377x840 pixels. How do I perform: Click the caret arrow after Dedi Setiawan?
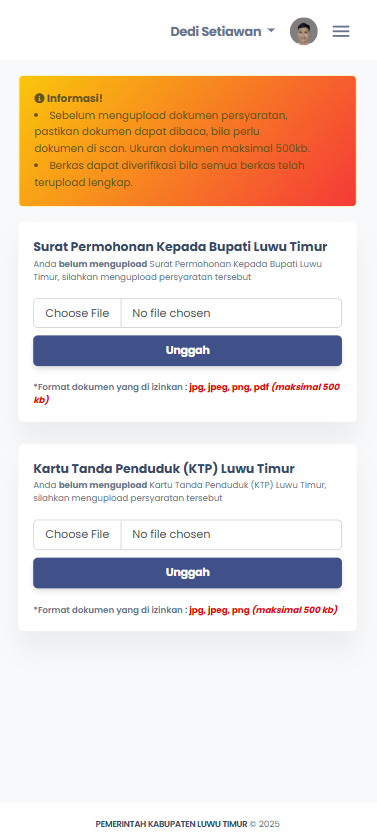pos(271,31)
